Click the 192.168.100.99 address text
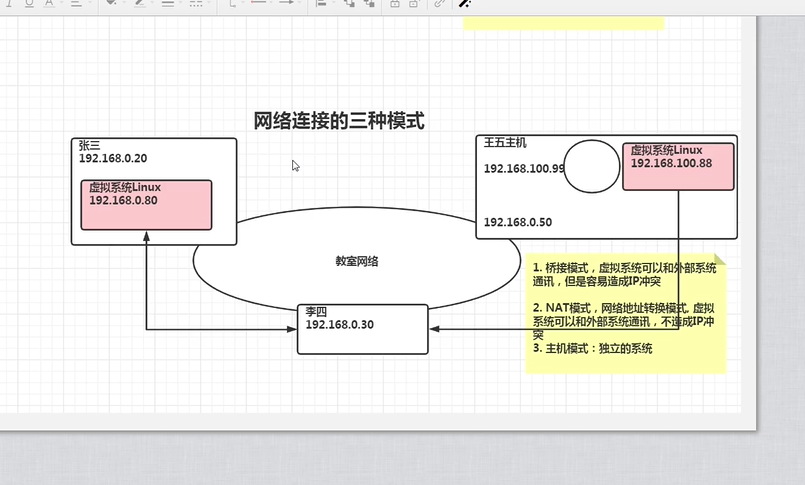 coord(524,168)
